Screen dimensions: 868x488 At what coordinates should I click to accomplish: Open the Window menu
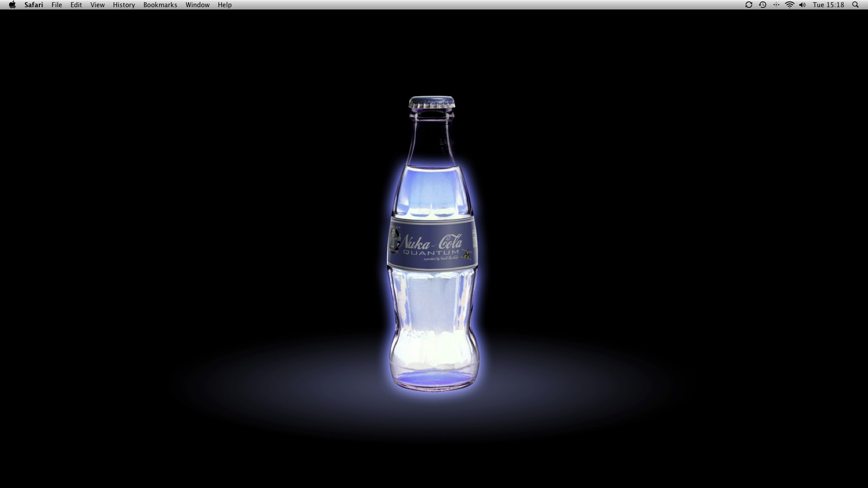tap(198, 5)
